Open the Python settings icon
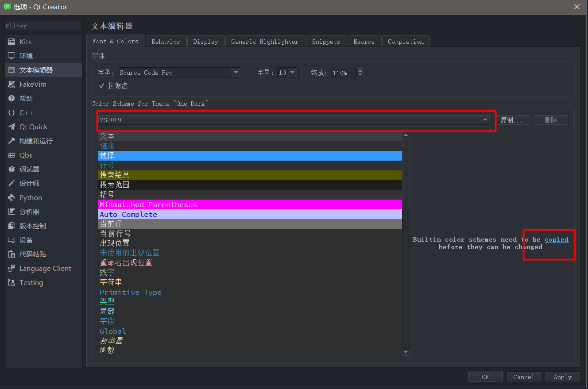This screenshot has height=389, width=588. click(12, 197)
